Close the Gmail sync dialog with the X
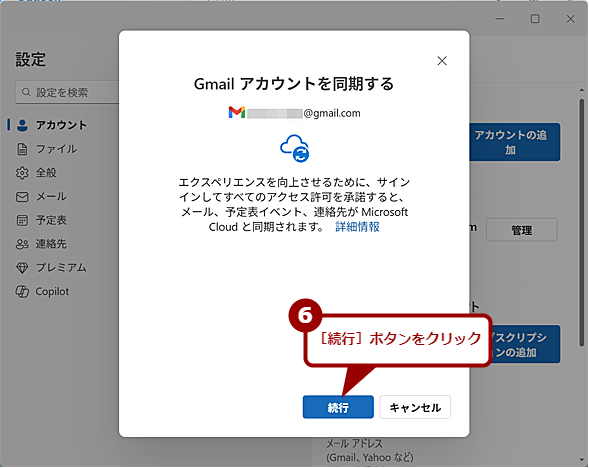This screenshot has width=589, height=468. coord(442,61)
